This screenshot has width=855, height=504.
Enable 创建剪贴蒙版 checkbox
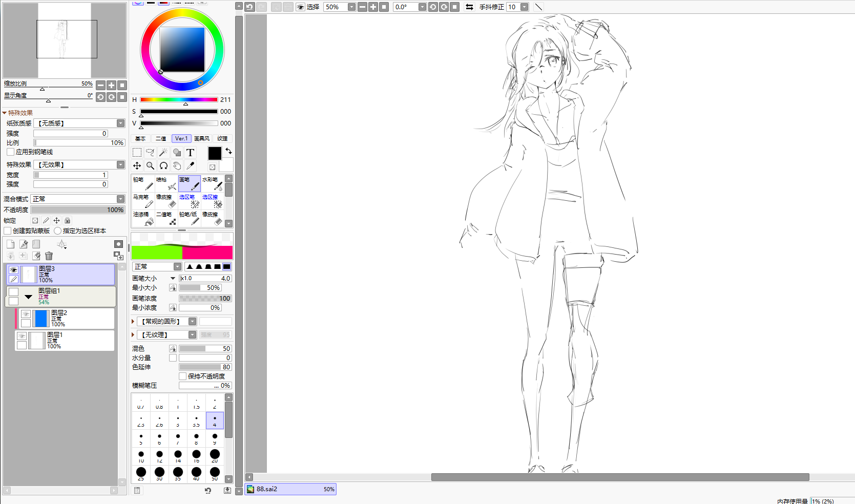tap(8, 231)
